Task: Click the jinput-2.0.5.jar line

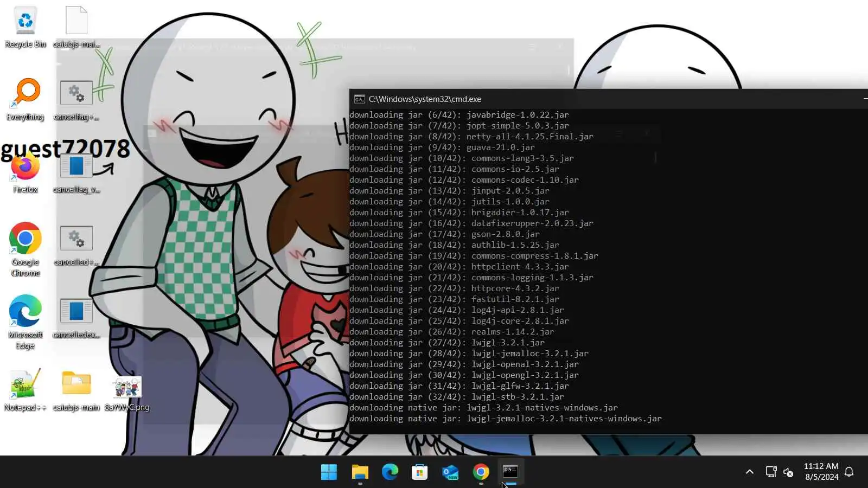Action: (449, 191)
